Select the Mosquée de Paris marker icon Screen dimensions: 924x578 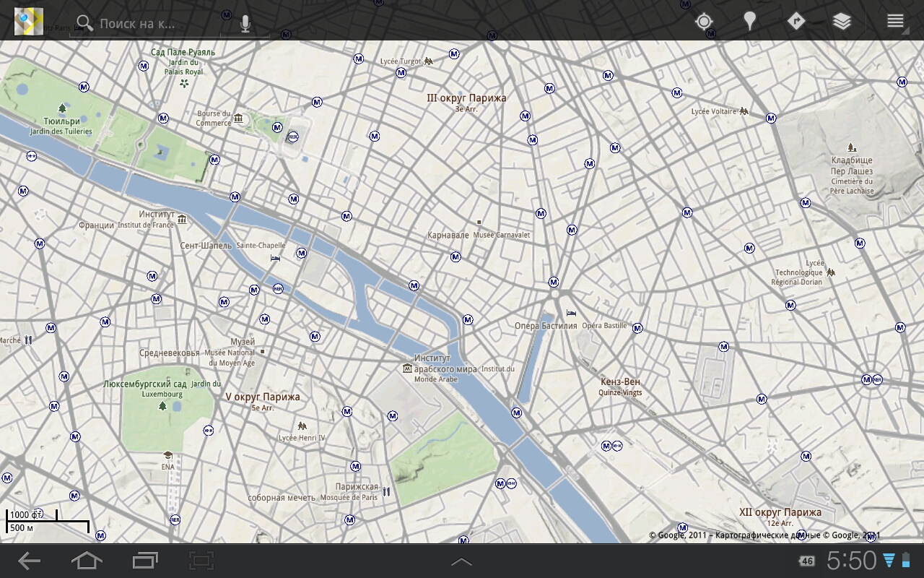pyautogui.click(x=386, y=492)
